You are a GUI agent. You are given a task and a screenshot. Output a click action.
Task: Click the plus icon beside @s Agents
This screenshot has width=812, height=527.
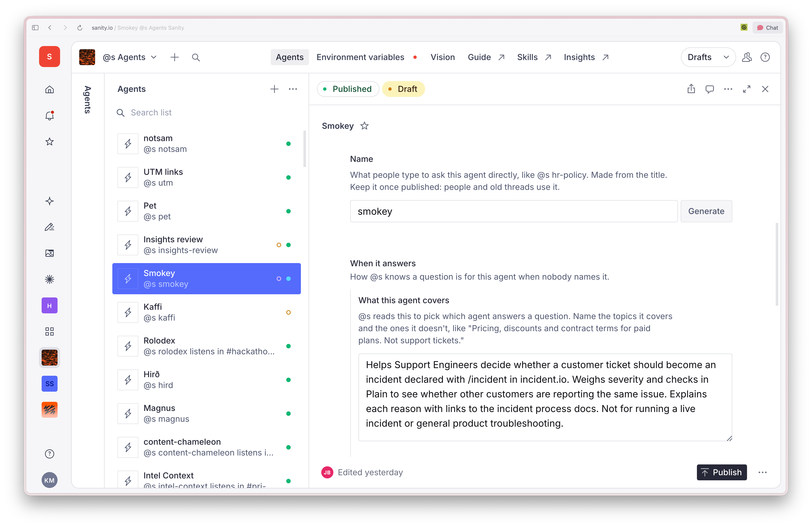[x=175, y=57]
